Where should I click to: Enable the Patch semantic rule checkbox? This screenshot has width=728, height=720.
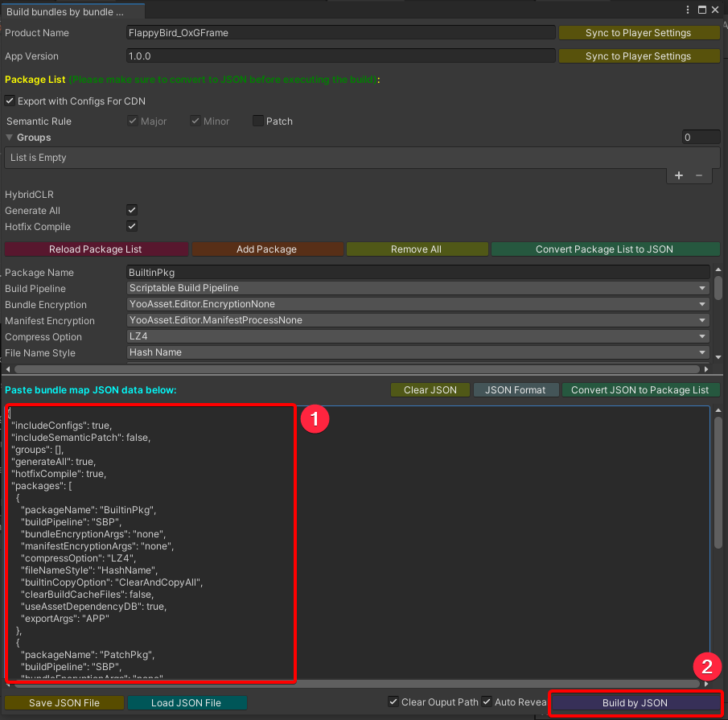tap(258, 121)
